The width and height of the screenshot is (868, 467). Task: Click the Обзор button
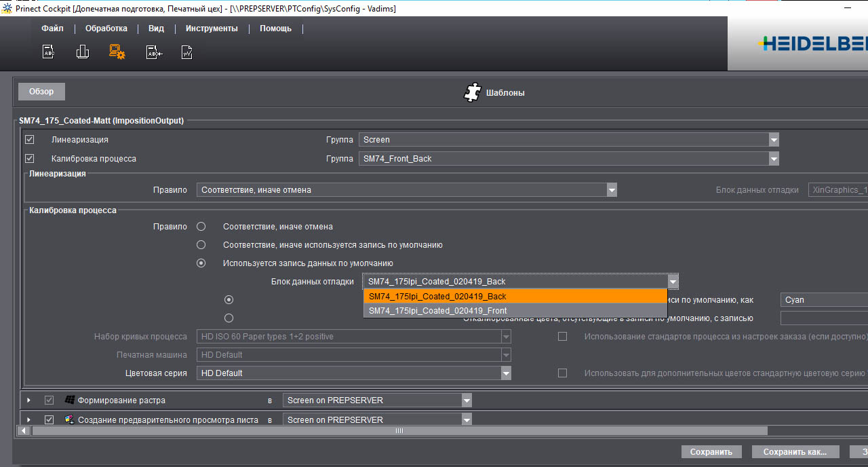41,92
